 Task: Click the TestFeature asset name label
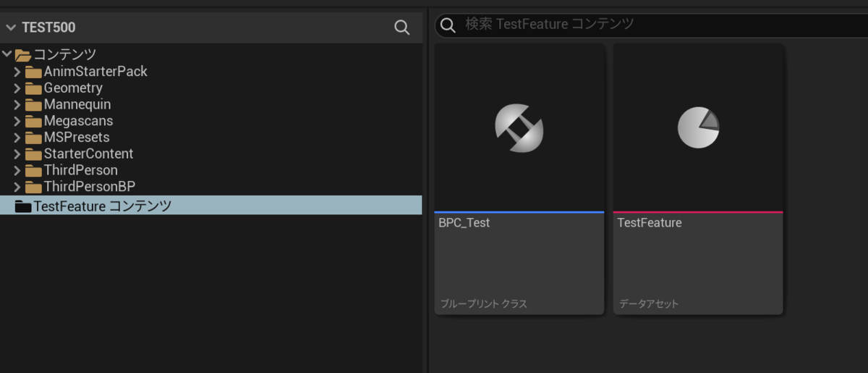[650, 223]
